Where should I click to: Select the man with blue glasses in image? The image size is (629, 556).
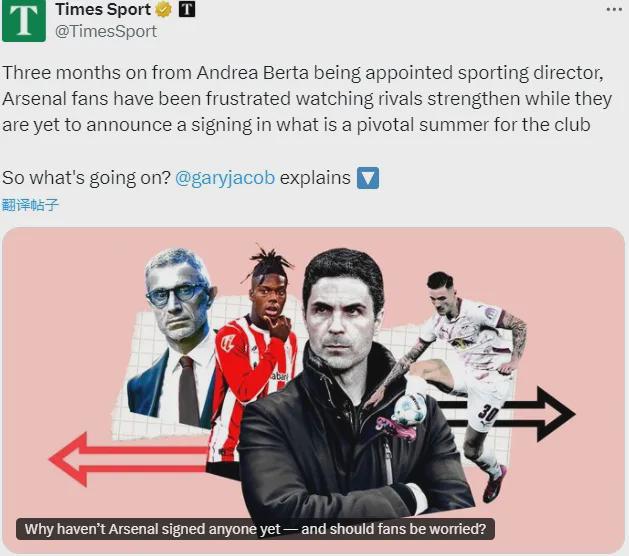coord(174,338)
